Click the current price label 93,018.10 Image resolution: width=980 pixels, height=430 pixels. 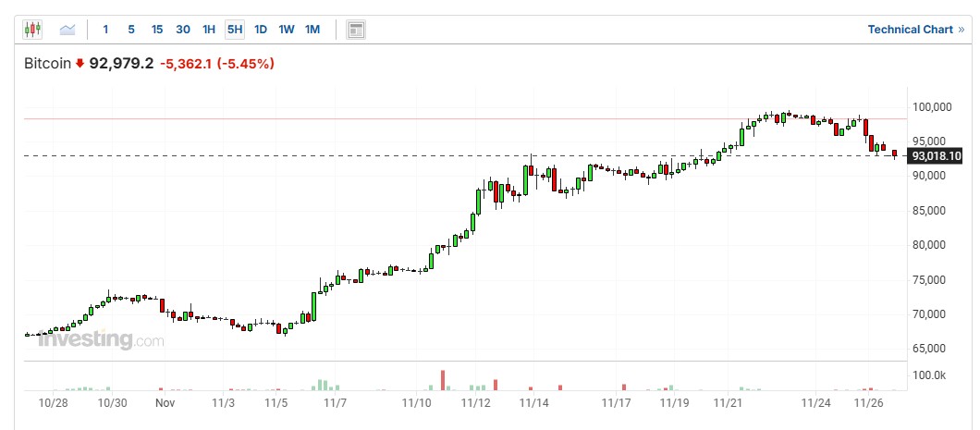pyautogui.click(x=937, y=156)
